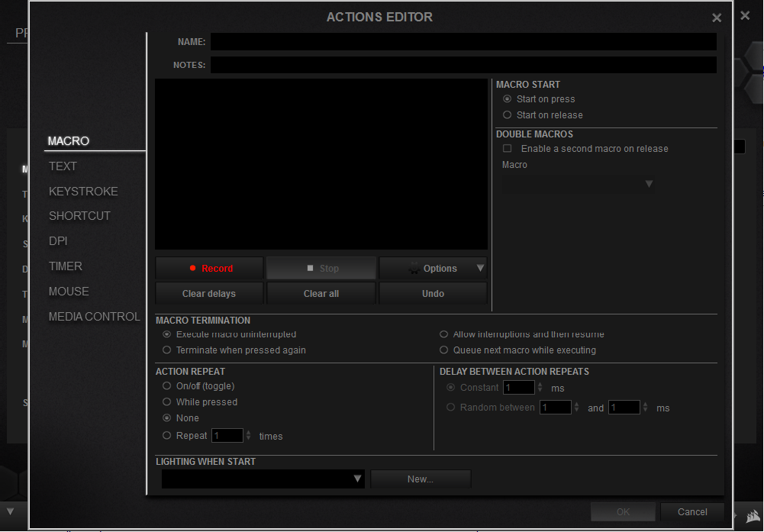Expand the double Macro dropdown
Image resolution: width=764 pixels, height=532 pixels.
click(649, 184)
